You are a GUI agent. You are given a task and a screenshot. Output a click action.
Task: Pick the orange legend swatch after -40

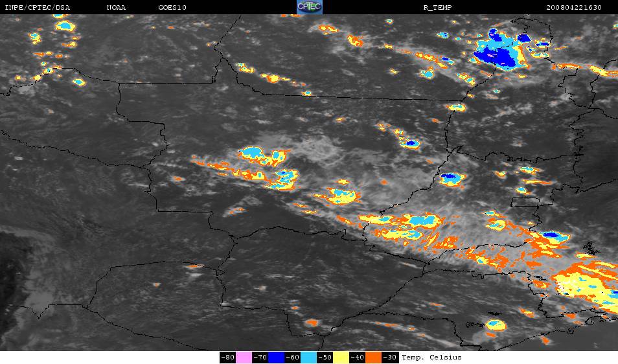374,358
